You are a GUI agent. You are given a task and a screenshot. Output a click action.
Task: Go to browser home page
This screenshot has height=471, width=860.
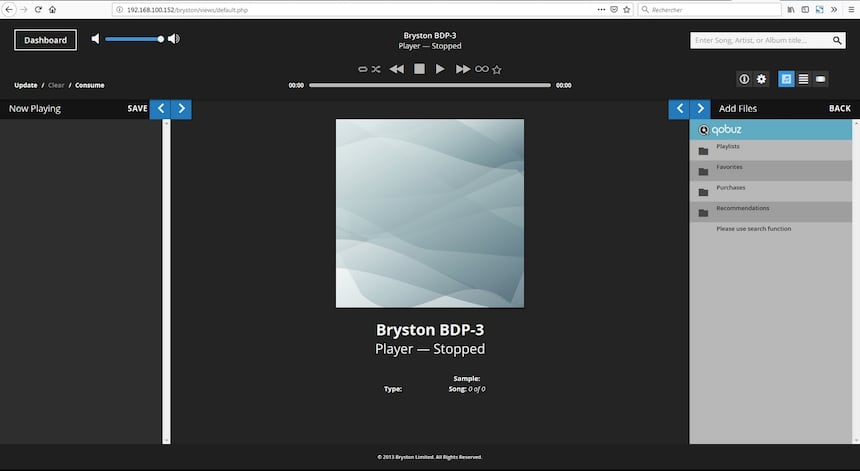pyautogui.click(x=53, y=9)
